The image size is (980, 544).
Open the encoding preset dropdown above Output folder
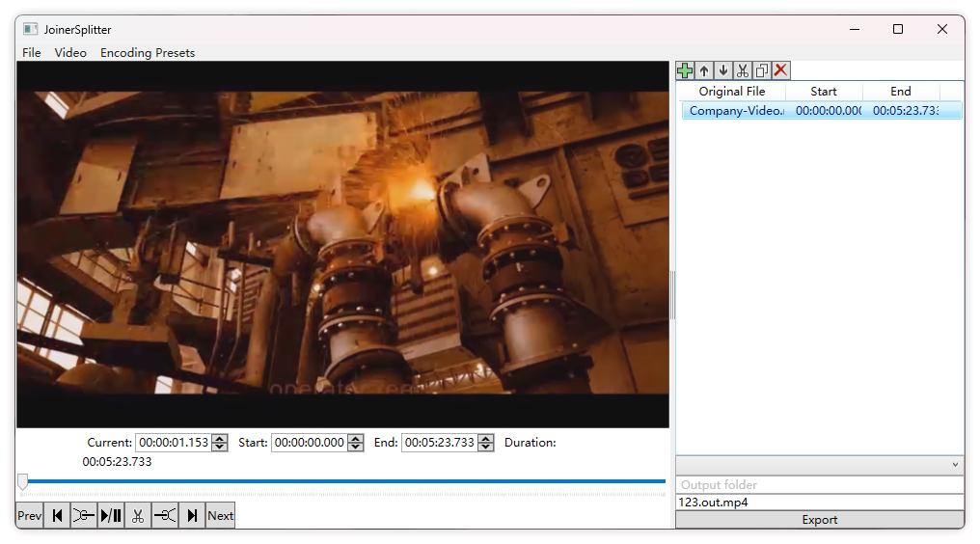[819, 465]
